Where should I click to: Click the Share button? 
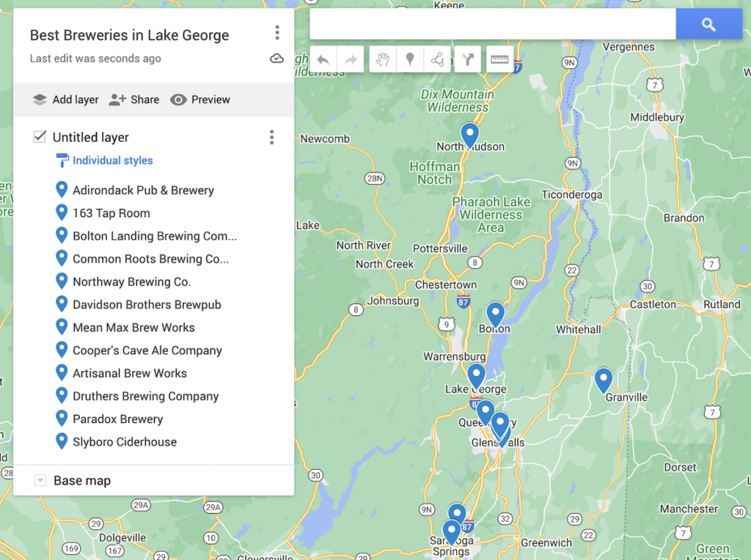coord(134,100)
